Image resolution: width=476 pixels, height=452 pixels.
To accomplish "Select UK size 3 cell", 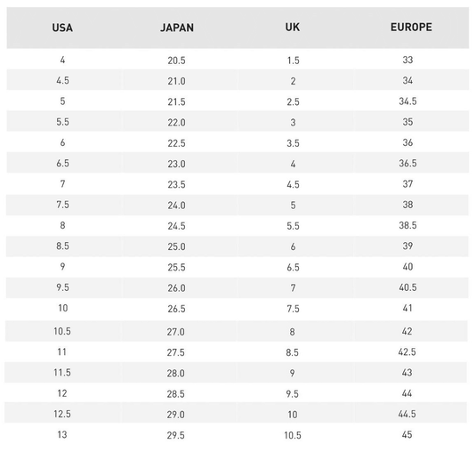I will click(x=293, y=122).
